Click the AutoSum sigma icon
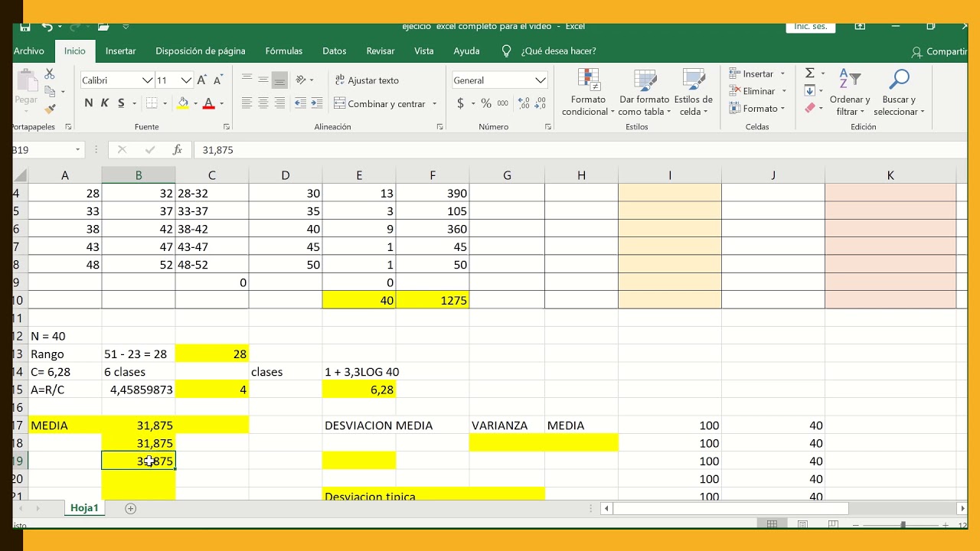The height and width of the screenshot is (551, 980). tap(809, 73)
